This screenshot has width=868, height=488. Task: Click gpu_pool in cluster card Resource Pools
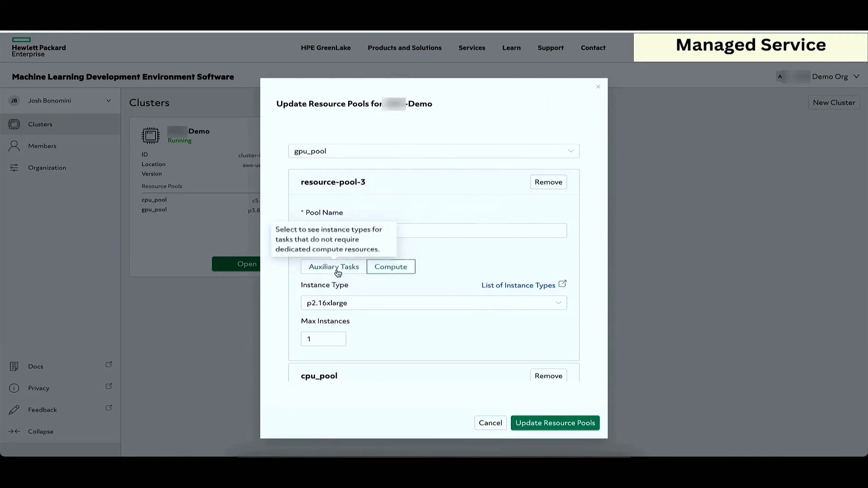pos(154,209)
